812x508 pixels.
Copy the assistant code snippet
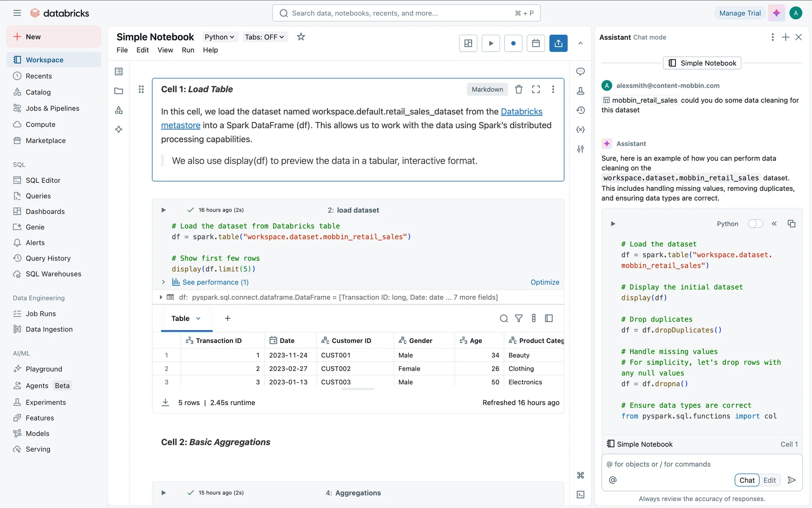point(791,224)
